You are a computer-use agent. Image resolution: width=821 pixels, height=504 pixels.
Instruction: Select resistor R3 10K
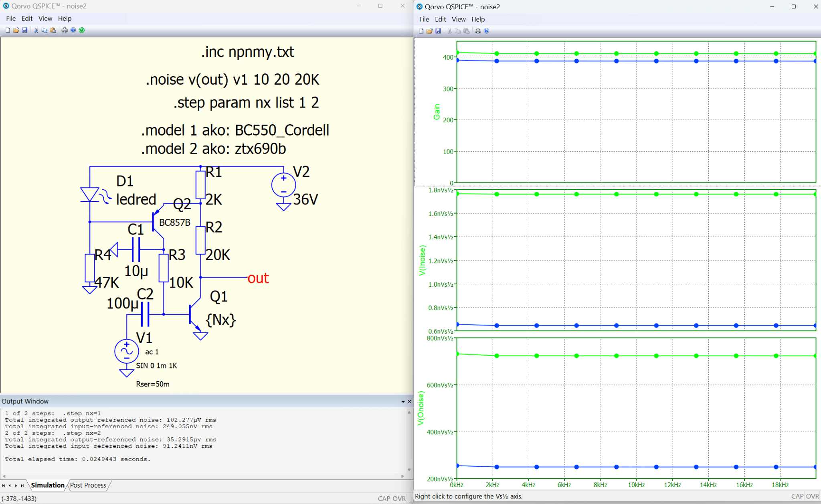pos(164,268)
